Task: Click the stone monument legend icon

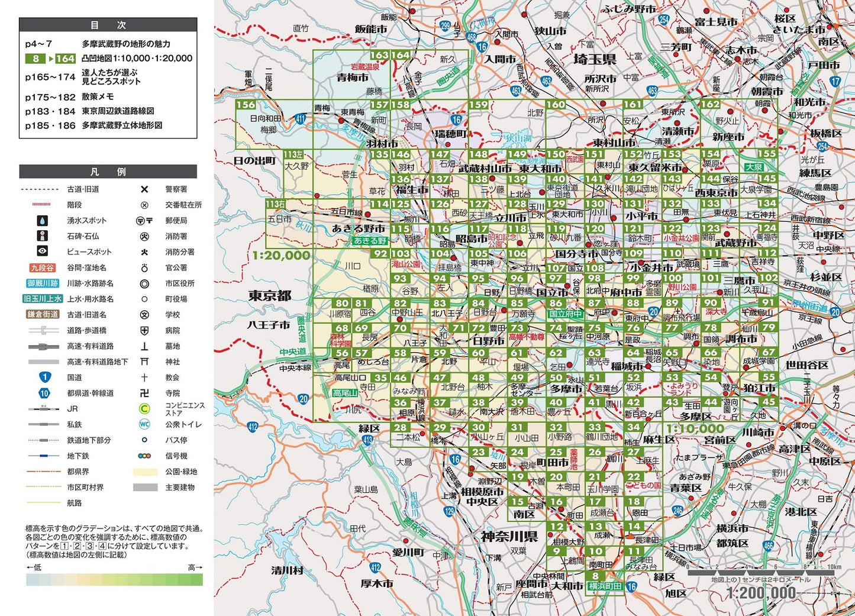Action: coord(43,236)
